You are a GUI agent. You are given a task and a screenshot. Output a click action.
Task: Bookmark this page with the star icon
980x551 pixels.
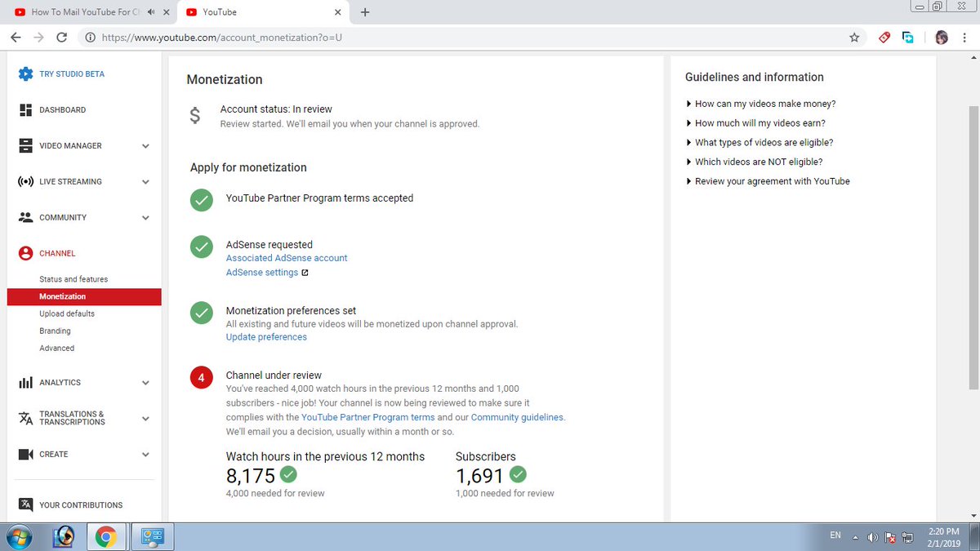pyautogui.click(x=854, y=38)
